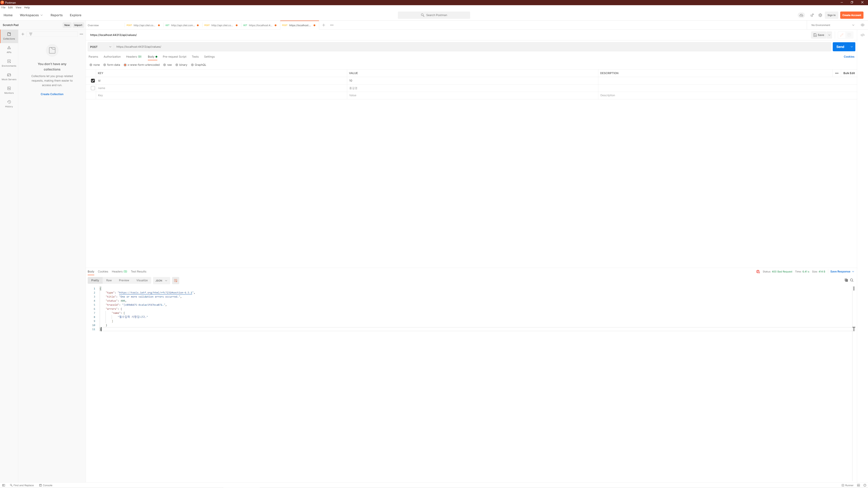Copy the response body to clipboard

[x=846, y=280]
